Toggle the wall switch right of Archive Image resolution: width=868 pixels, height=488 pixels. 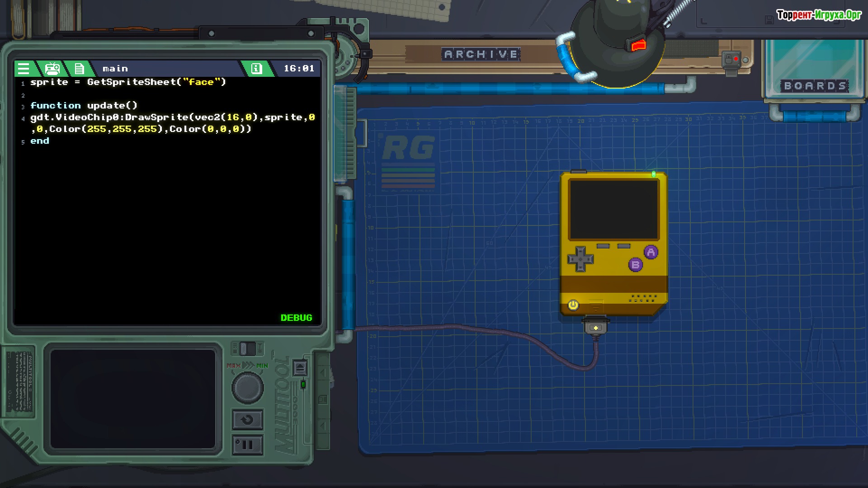tap(731, 60)
